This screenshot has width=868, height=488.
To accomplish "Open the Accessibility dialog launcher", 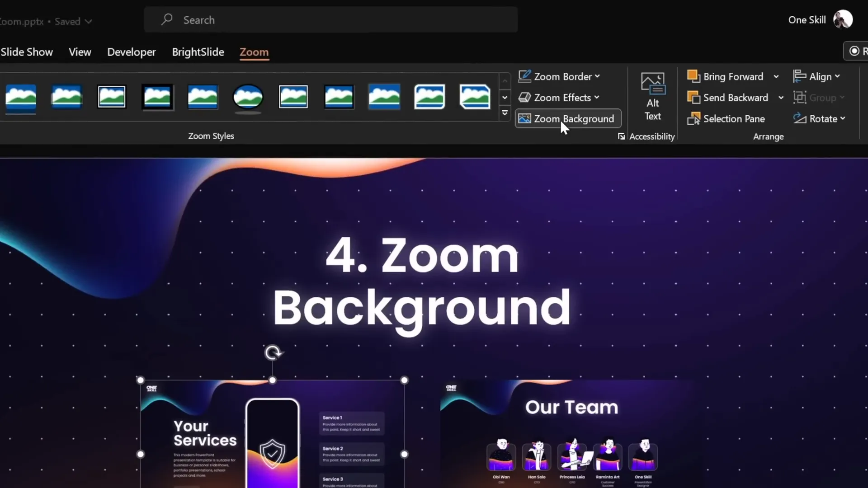I will pyautogui.click(x=621, y=136).
